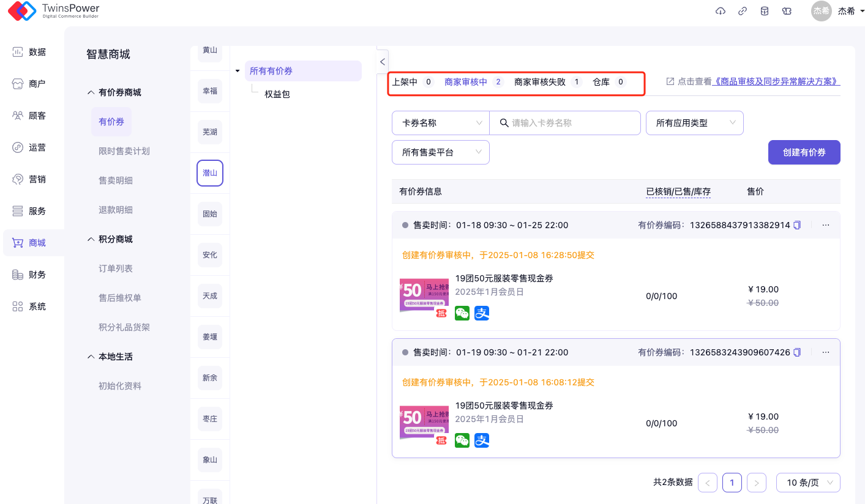The image size is (865, 504).
Task: Click the link chain icon in header
Action: (742, 11)
